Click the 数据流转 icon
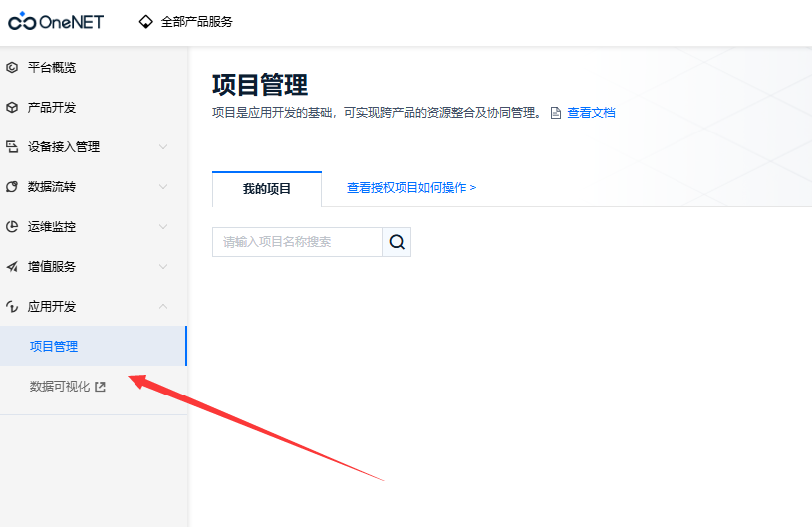The image size is (812, 527). coord(12,187)
